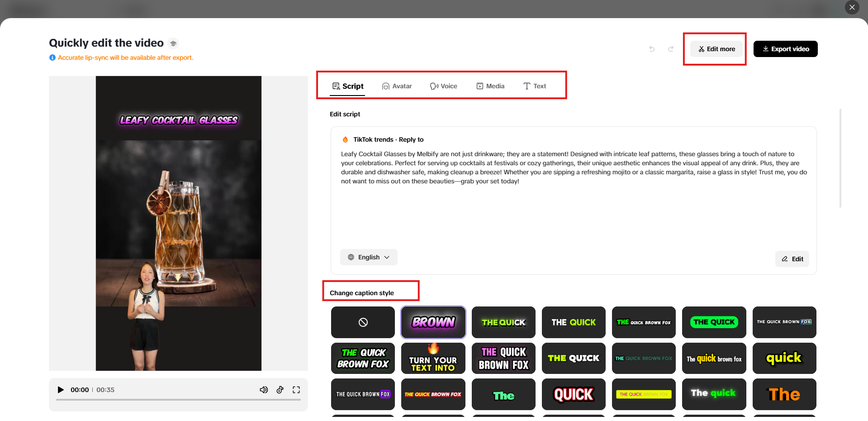The width and height of the screenshot is (868, 421).
Task: Select the thin teal QUICK BROWN FOX style
Action: pyautogui.click(x=644, y=358)
